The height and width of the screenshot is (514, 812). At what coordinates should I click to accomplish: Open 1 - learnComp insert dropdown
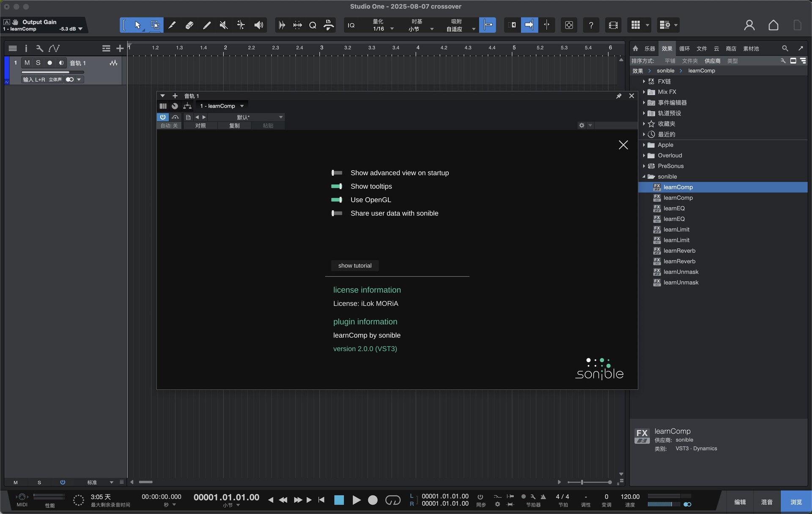pos(222,106)
